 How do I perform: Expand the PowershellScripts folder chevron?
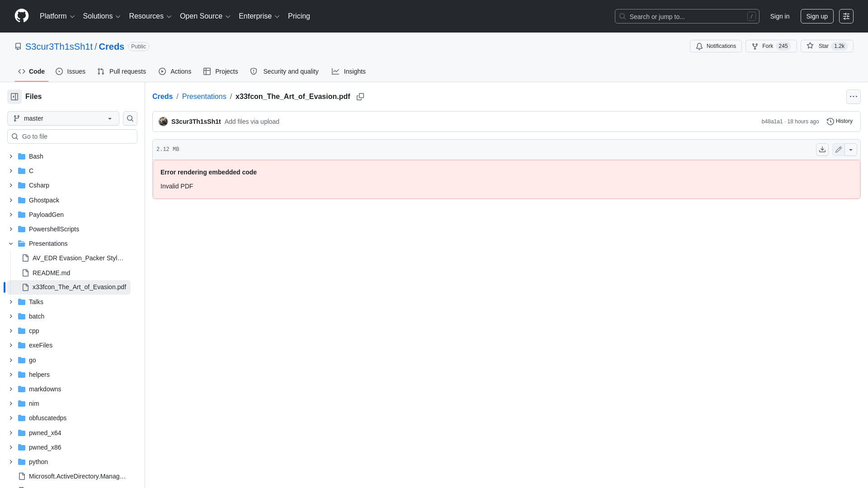tap(11, 229)
